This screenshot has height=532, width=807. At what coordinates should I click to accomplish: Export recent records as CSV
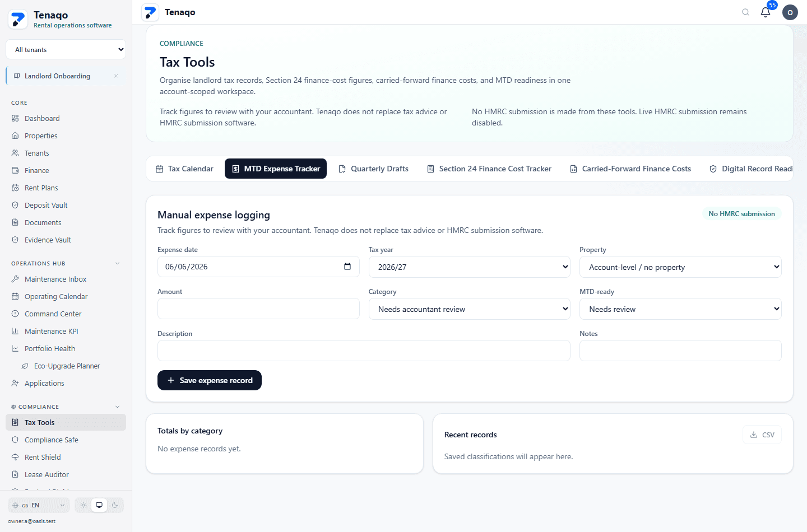coord(762,435)
